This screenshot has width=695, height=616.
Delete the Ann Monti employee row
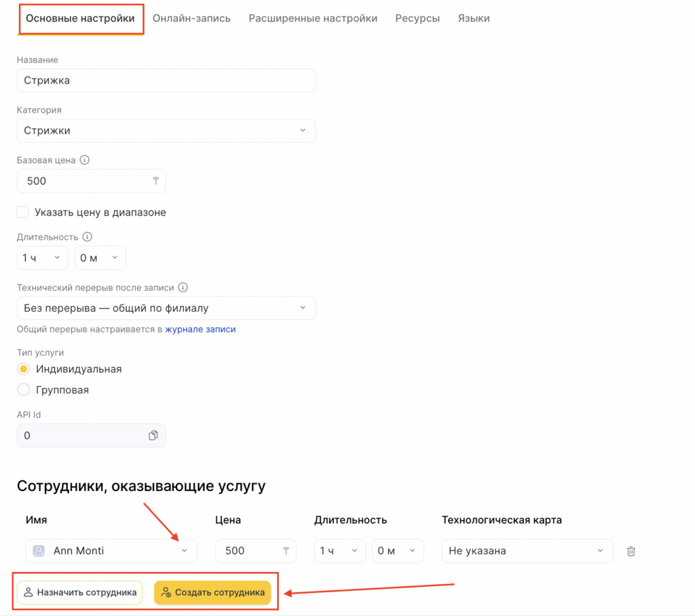(631, 551)
